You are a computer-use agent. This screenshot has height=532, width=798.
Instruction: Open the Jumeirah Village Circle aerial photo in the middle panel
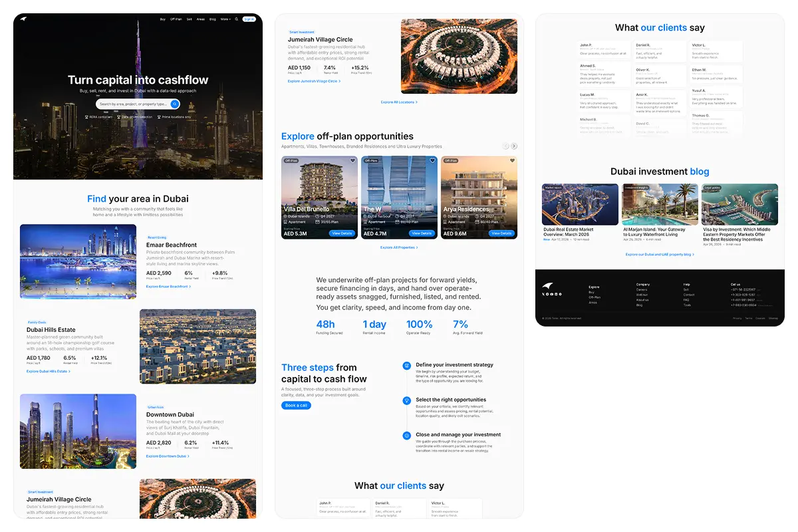point(459,56)
